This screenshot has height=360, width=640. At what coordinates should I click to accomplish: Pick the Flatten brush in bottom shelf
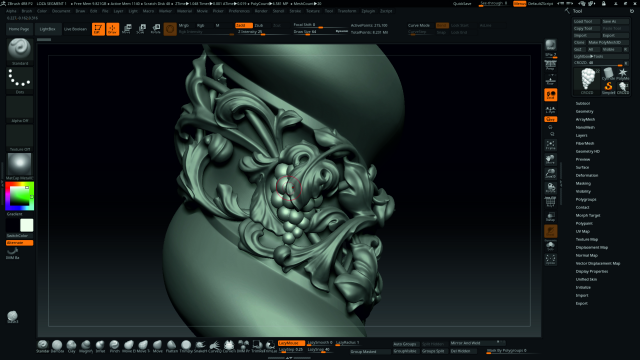pos(171,347)
